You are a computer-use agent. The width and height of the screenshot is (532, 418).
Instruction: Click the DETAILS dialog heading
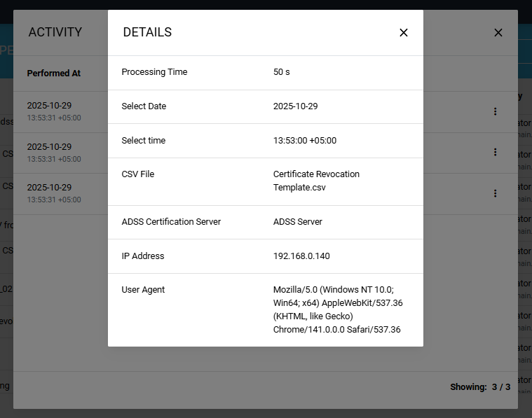point(147,32)
